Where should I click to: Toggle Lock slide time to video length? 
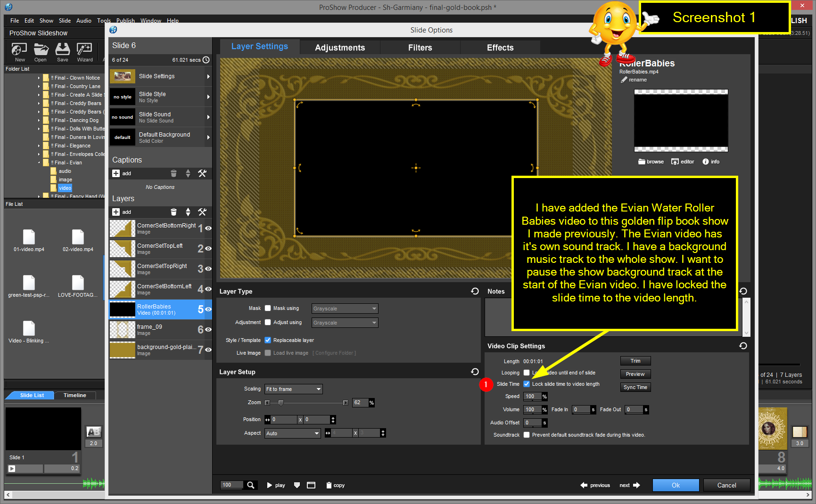527,384
